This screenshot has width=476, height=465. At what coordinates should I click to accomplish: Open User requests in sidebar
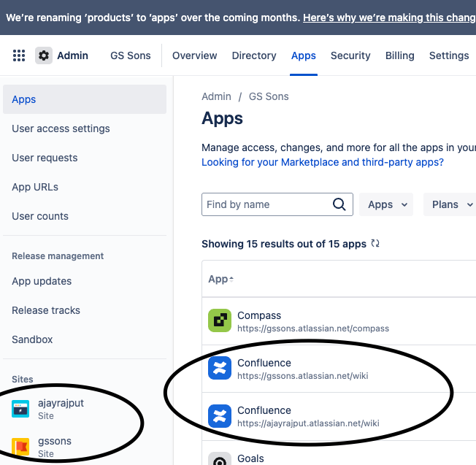pyautogui.click(x=85, y=158)
